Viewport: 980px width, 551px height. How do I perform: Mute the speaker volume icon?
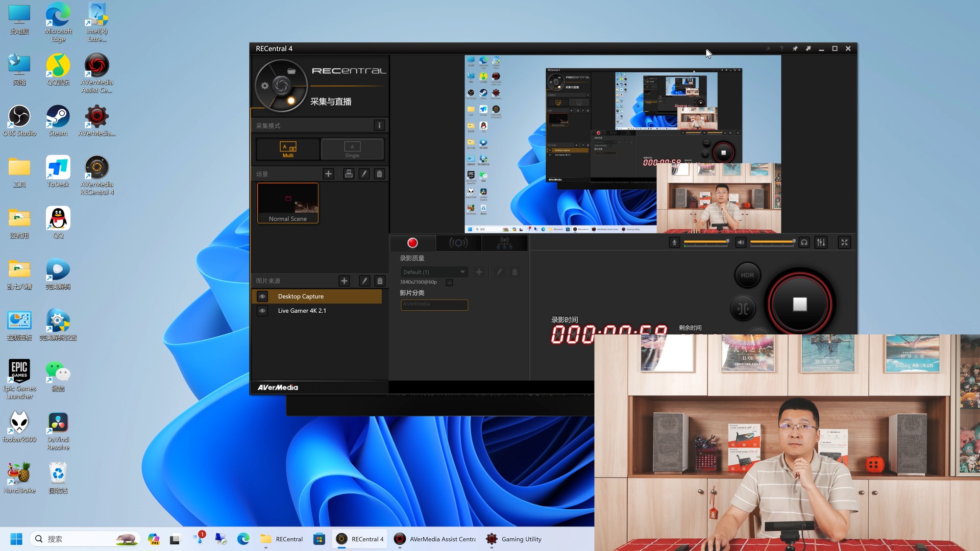[x=741, y=243]
